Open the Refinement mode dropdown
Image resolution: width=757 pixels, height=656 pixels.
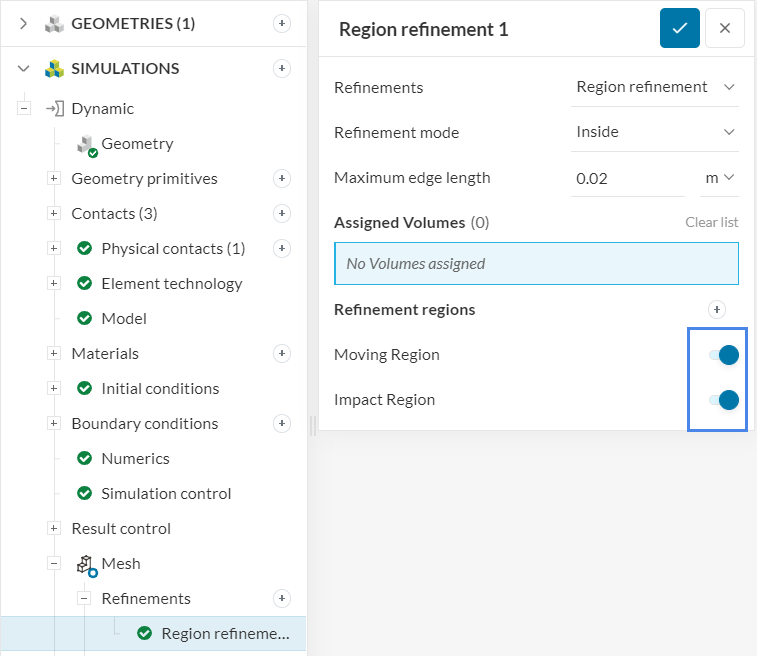[x=654, y=132]
